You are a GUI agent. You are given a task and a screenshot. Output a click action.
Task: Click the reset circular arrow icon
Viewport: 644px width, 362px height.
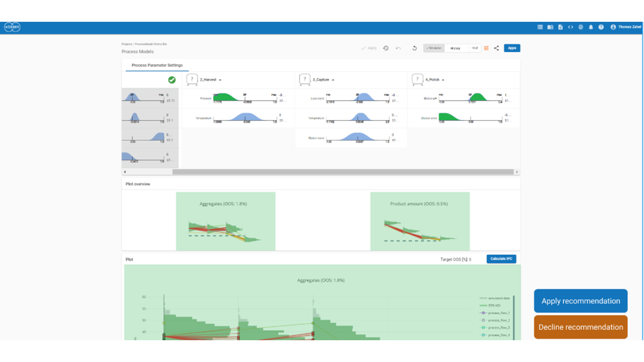click(415, 48)
